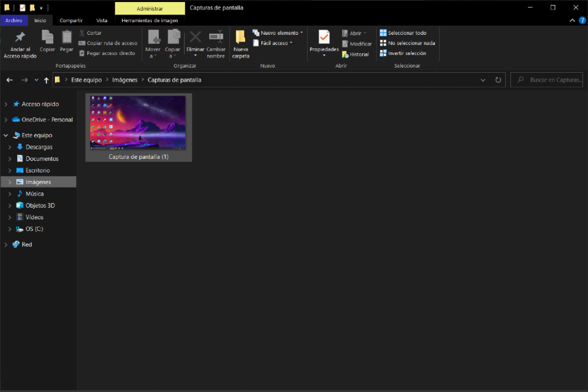The height and width of the screenshot is (392, 588).
Task: Click Seleccionar todo in the ribbon
Action: click(406, 32)
